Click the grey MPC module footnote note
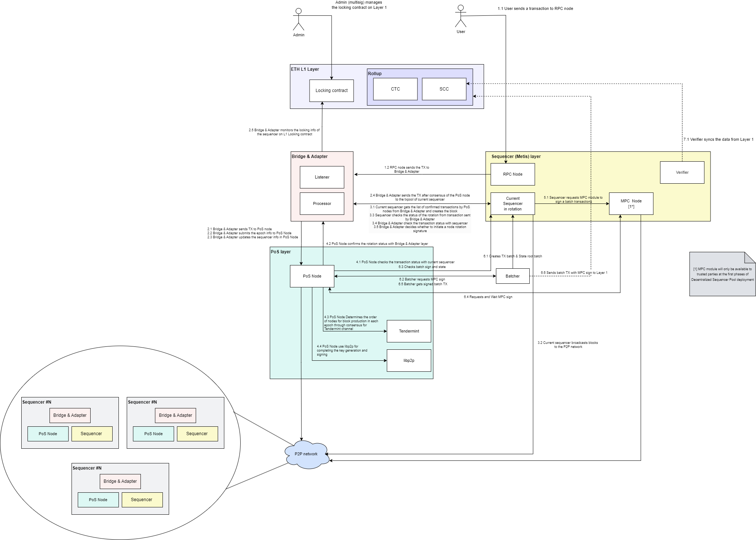756x540 pixels. 723,274
